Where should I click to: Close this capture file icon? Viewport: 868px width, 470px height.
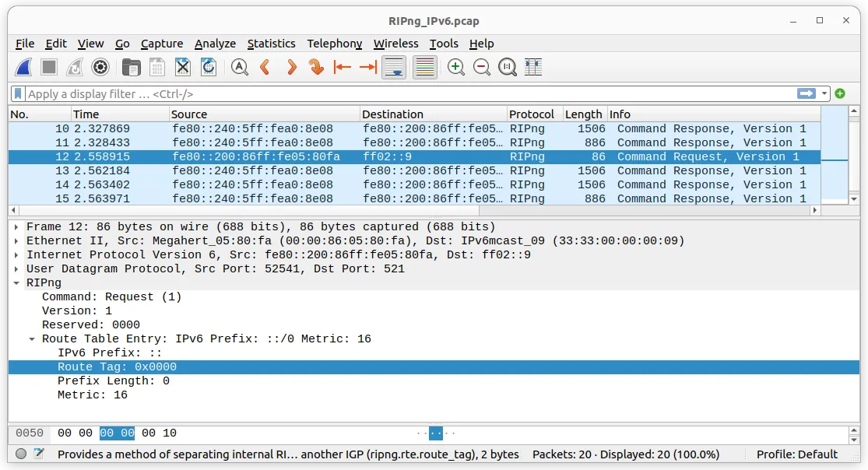tap(183, 67)
